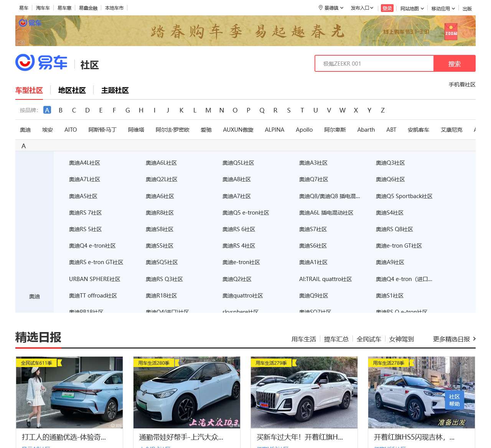491x448 pixels.
Task: Open the 本地车市 top navigation link
Action: [x=114, y=8]
